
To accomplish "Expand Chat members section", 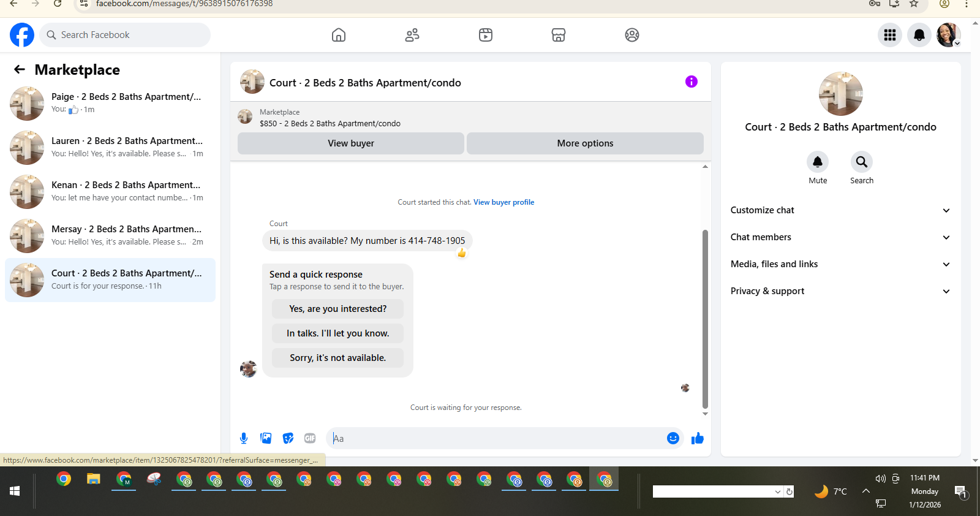I will (840, 237).
